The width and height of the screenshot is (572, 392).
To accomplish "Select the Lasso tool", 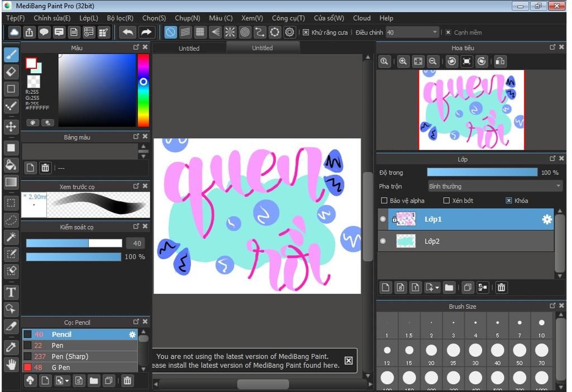I will (x=11, y=220).
